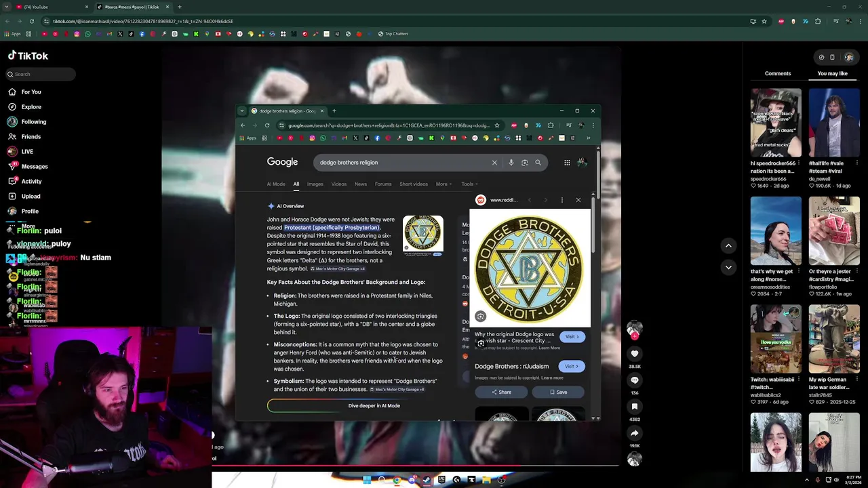Open the Dodge Brothers logo image in AI Overview

click(x=422, y=235)
